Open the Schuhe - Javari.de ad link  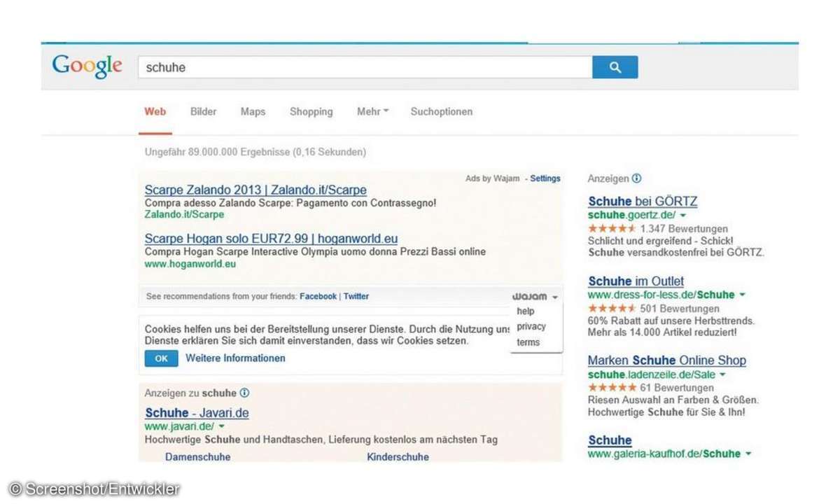click(197, 413)
